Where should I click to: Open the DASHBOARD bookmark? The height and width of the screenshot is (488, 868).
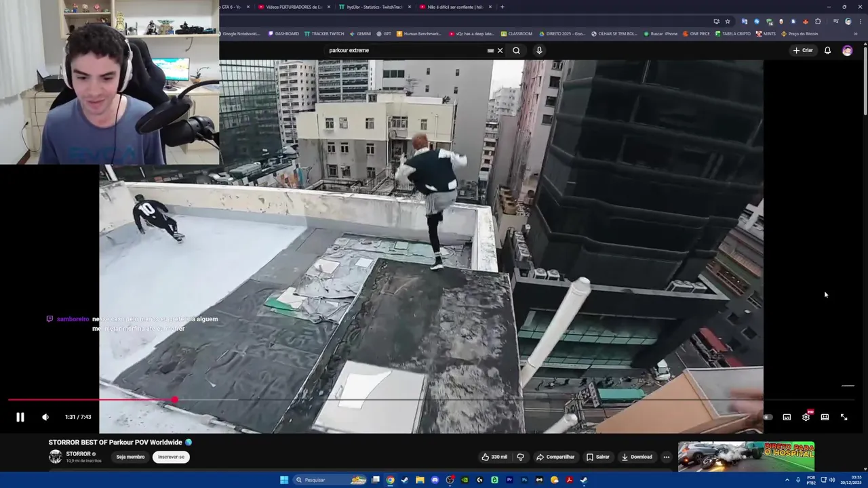click(283, 33)
